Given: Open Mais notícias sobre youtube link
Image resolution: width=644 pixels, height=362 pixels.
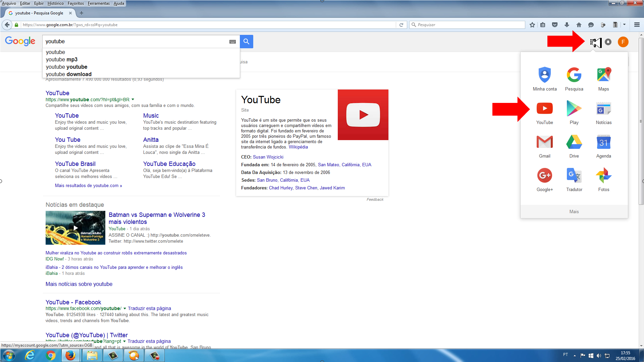Looking at the screenshot, I should [x=79, y=284].
